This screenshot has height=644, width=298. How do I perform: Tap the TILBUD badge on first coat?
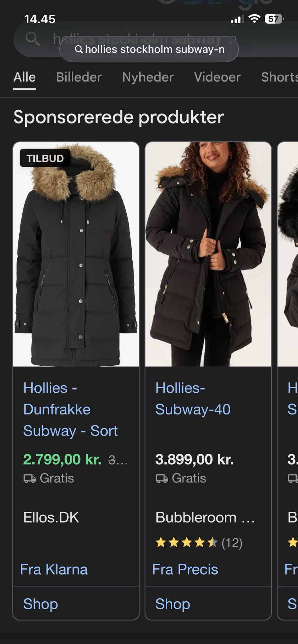coord(45,158)
